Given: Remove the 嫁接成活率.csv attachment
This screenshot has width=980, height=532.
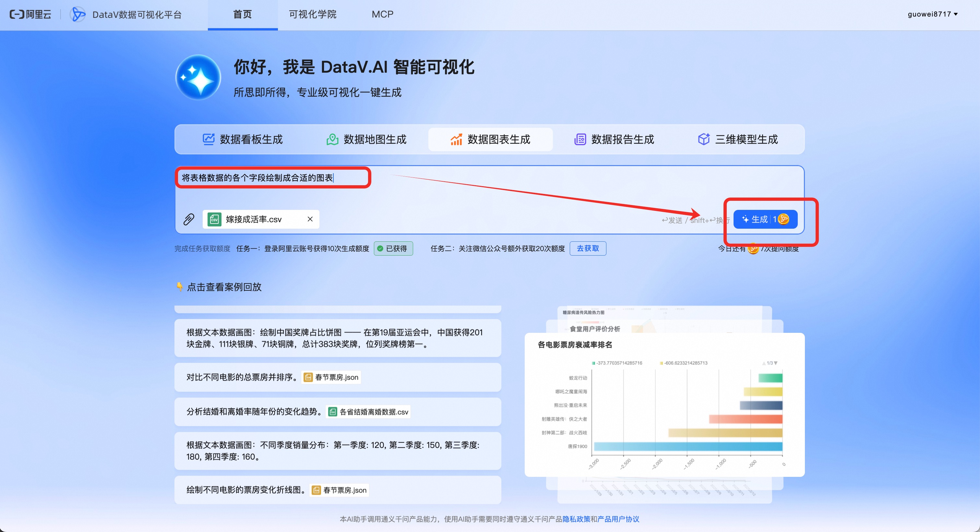Looking at the screenshot, I should (310, 219).
